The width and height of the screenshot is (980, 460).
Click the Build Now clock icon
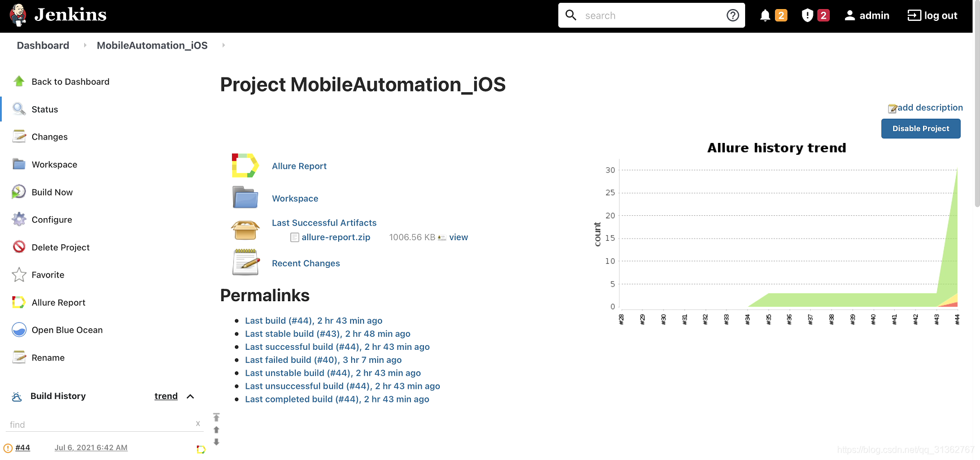point(19,192)
